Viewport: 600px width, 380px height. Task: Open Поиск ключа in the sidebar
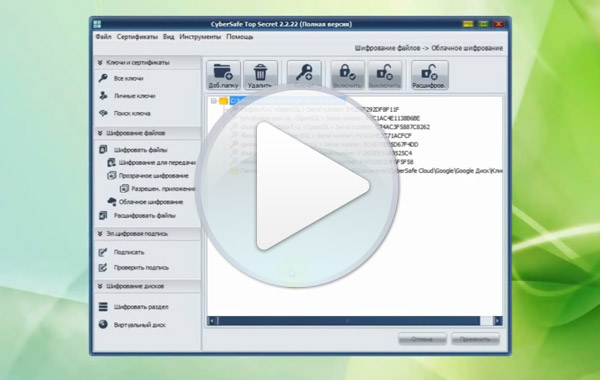[125, 113]
